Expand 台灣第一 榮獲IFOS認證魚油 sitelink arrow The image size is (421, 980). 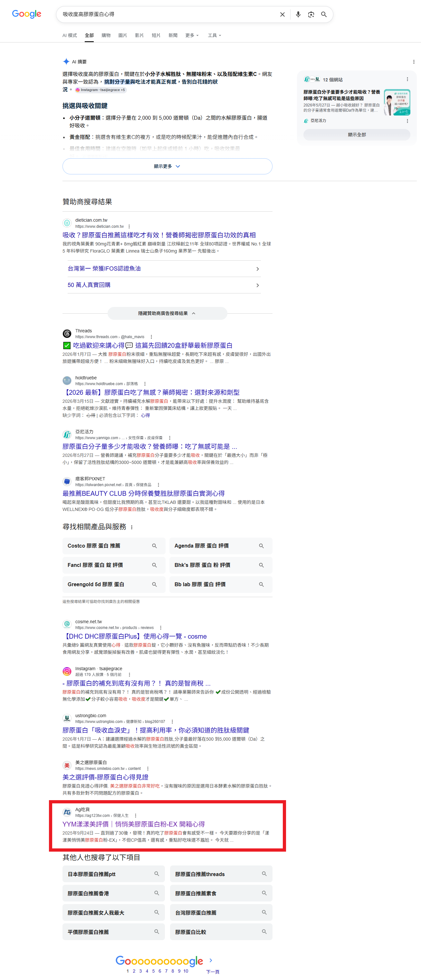point(258,269)
